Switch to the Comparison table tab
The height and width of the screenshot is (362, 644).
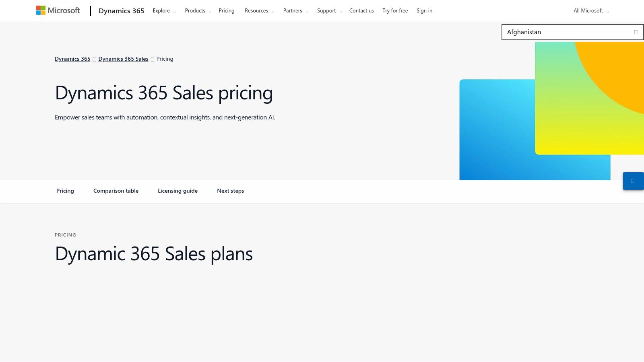(x=116, y=191)
